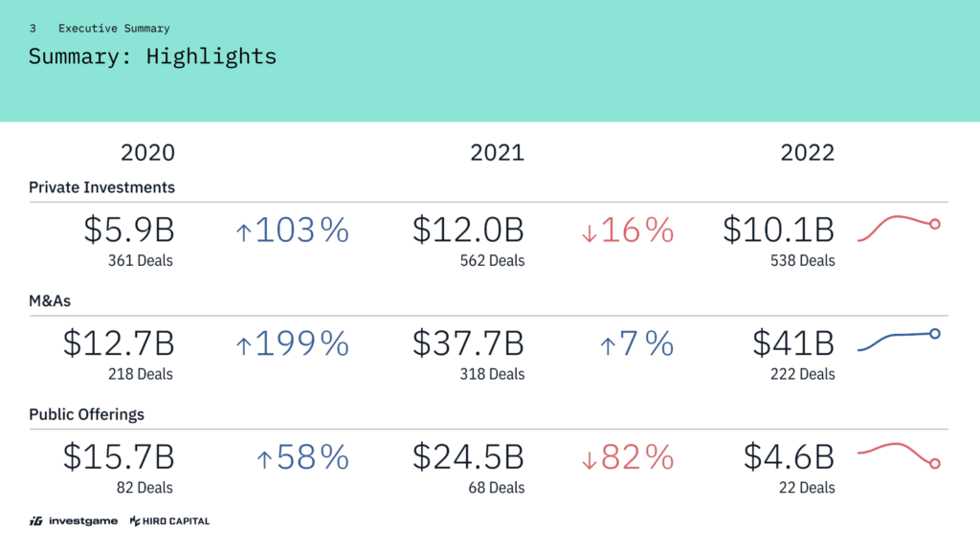Click the up arrow beside 199%

[x=243, y=345]
